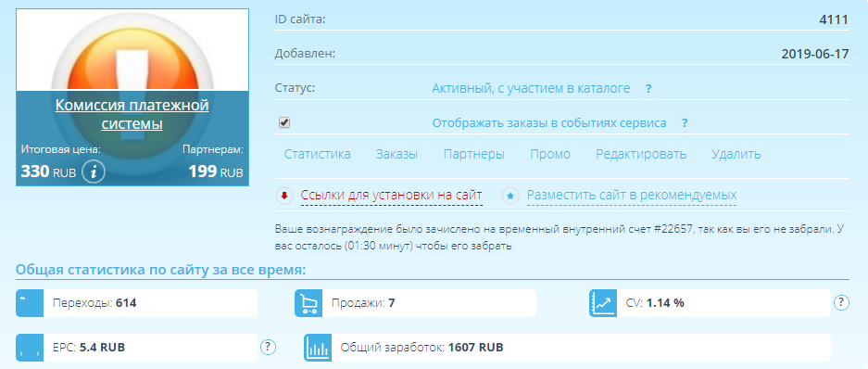Click help icon beside 'Отображать заказы в событиях сервиса'

[x=685, y=123]
